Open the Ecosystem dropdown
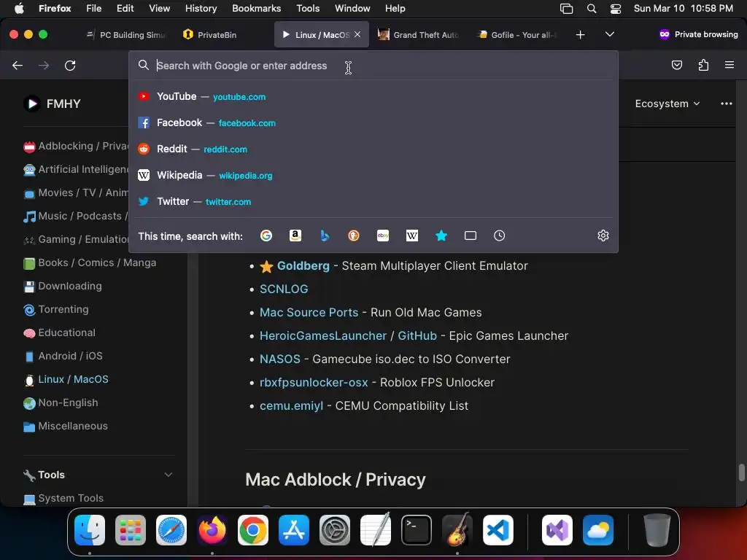The image size is (747, 560). [x=667, y=104]
